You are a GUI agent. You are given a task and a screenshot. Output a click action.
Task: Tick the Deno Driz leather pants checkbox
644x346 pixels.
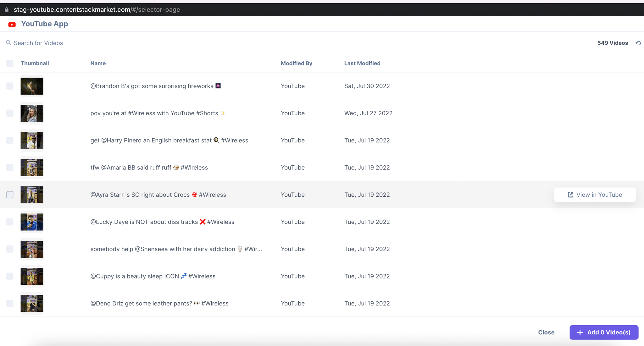10,304
